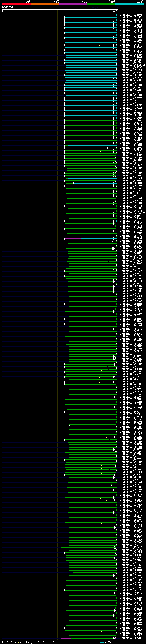Click the red ~20% identity legend bar
The width and height of the screenshot is (146, 644).
16,4
